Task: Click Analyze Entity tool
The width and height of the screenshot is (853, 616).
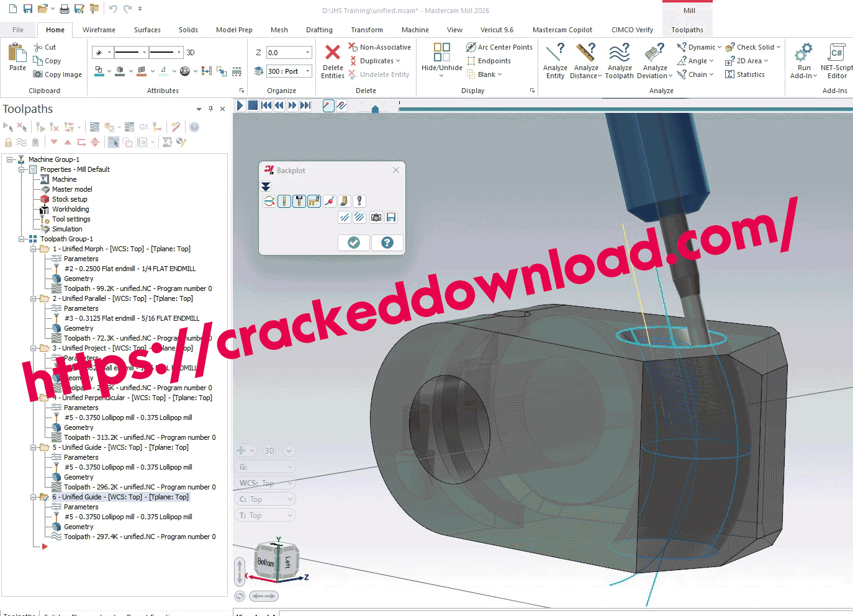Action: (555, 61)
